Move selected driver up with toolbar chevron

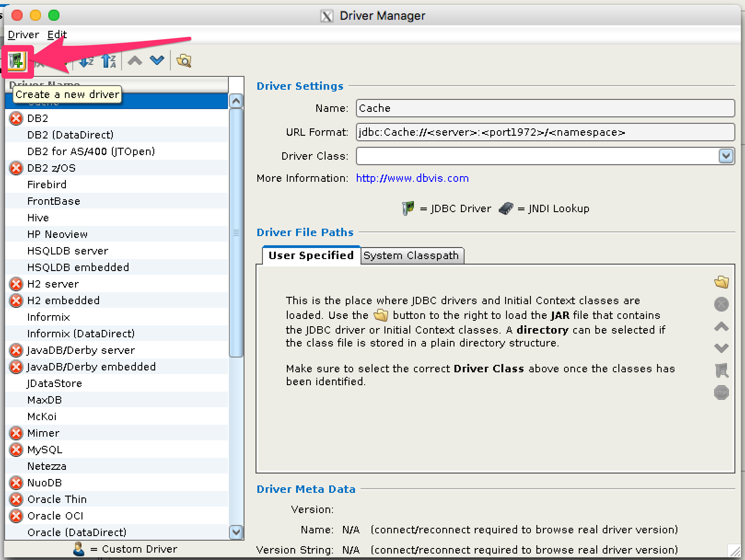pos(135,60)
